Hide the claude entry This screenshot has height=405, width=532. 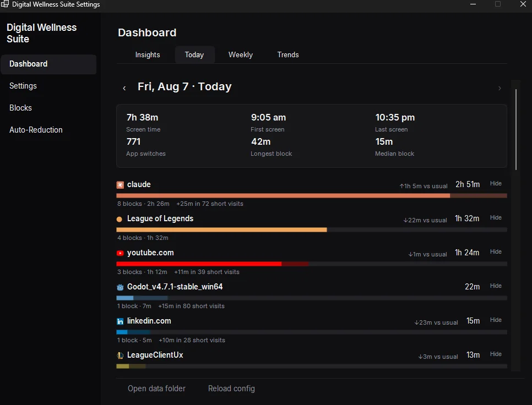click(496, 183)
